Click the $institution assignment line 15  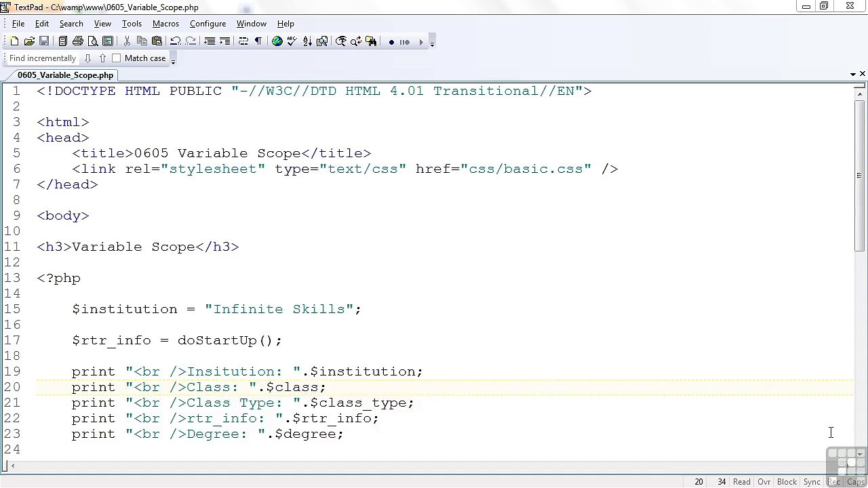(216, 309)
